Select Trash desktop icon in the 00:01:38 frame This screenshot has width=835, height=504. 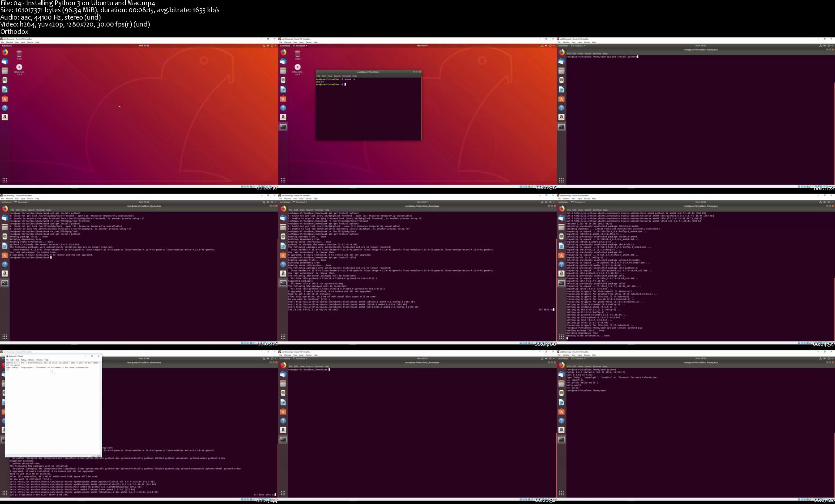click(297, 55)
